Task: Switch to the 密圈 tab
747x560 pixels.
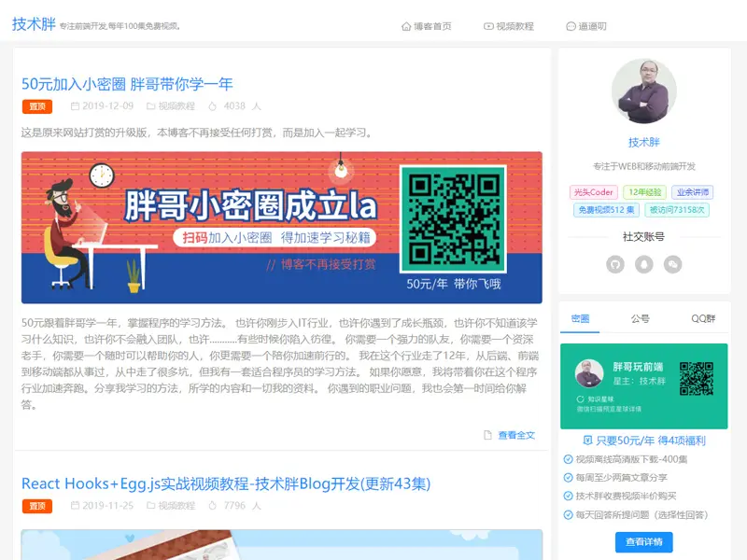Action: tap(580, 319)
